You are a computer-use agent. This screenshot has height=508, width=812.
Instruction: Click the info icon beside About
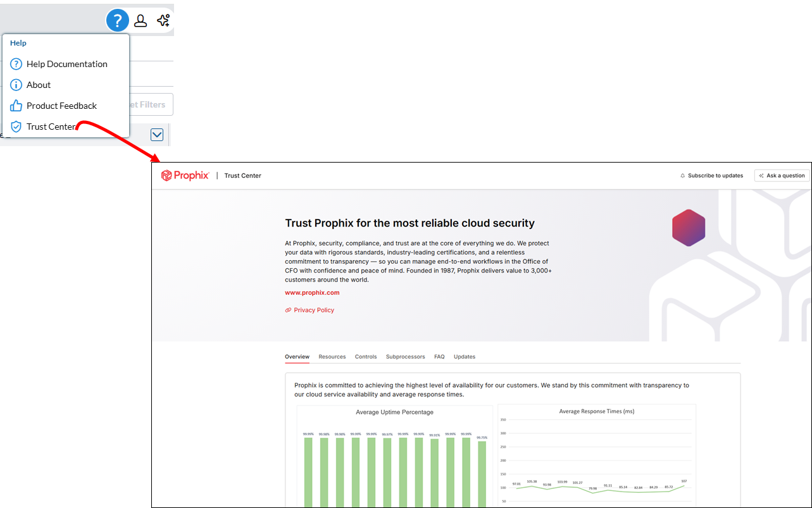point(16,85)
